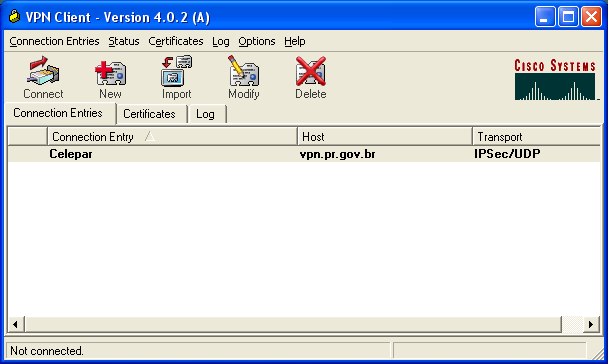Viewport: 608px width, 364px height.
Task: Click the Cisco Systems logo
Action: (555, 79)
